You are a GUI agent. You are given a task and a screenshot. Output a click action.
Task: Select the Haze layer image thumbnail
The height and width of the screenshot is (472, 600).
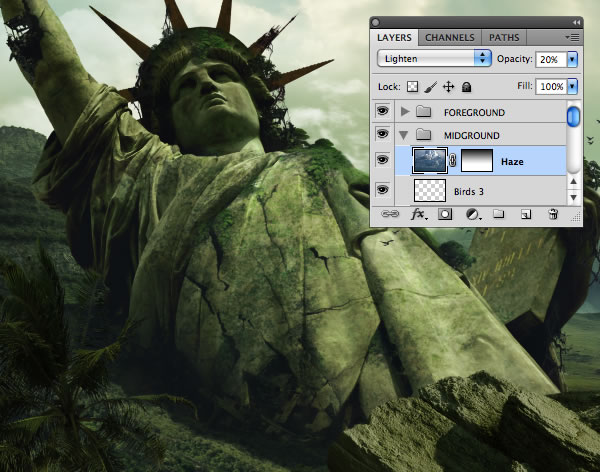[x=430, y=160]
